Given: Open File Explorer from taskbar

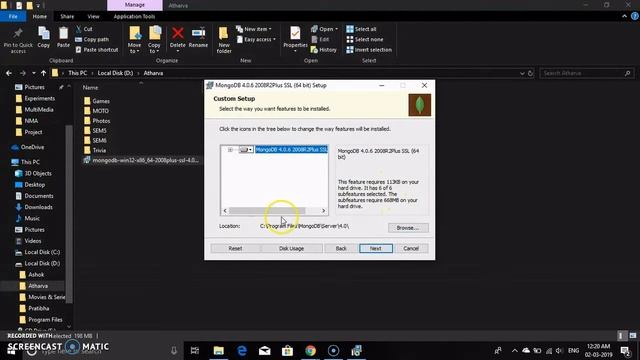Looking at the screenshot, I should click(x=219, y=351).
